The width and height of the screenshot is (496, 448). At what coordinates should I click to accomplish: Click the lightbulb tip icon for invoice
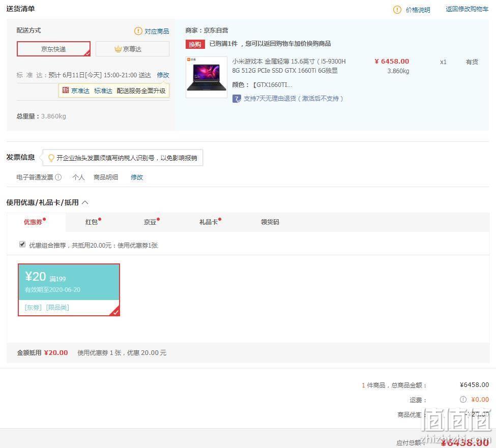click(x=51, y=158)
